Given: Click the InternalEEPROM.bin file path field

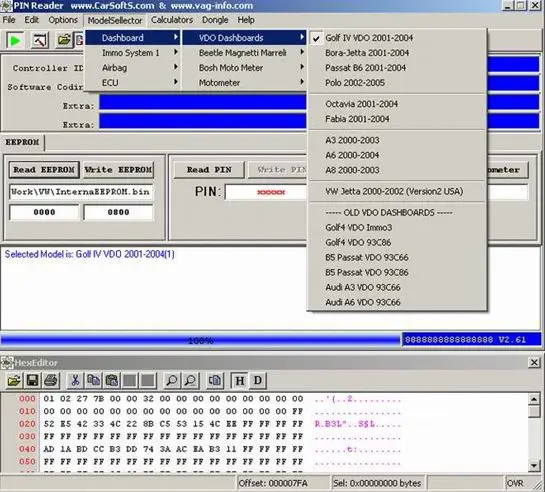Looking at the screenshot, I should coord(81,192).
